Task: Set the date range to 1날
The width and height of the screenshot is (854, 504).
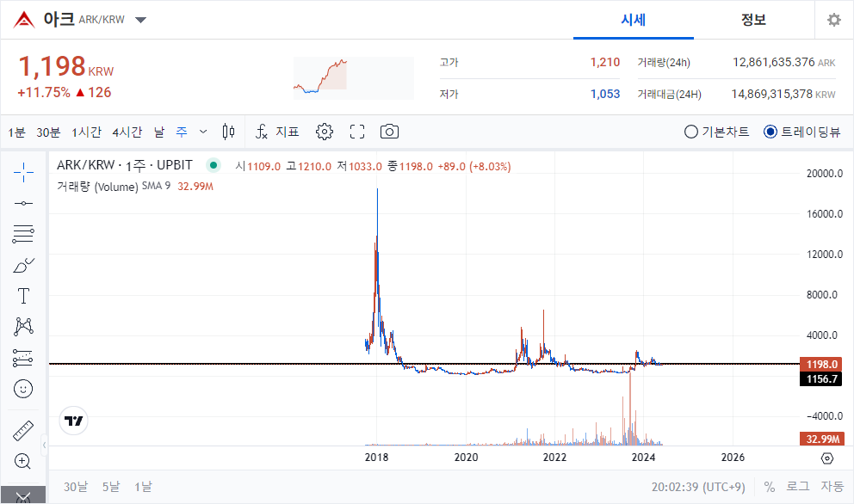Action: 143,486
